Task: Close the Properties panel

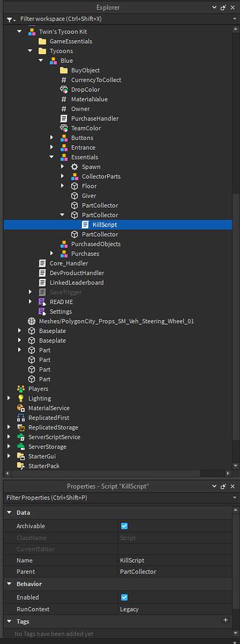Action: coord(233,487)
